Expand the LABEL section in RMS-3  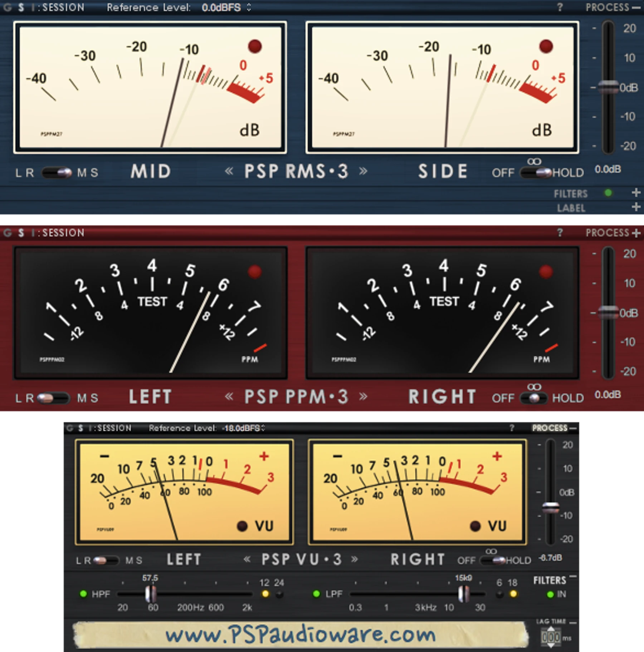pos(636,207)
